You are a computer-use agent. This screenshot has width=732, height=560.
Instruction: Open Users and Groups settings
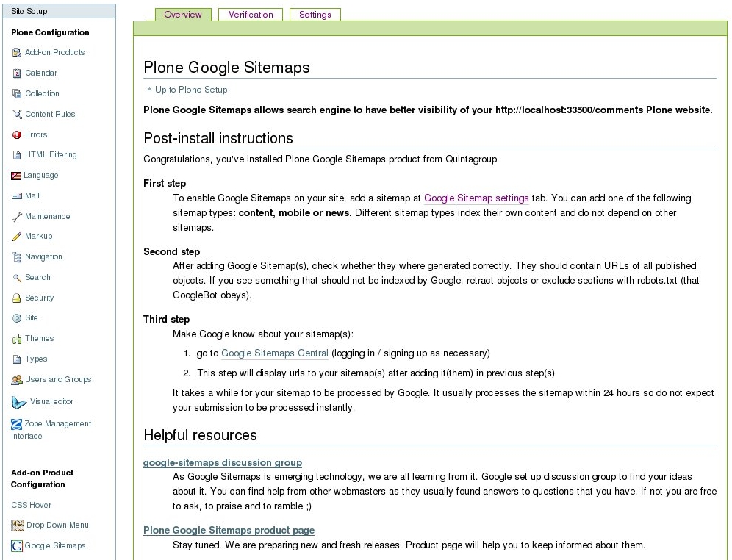point(58,380)
